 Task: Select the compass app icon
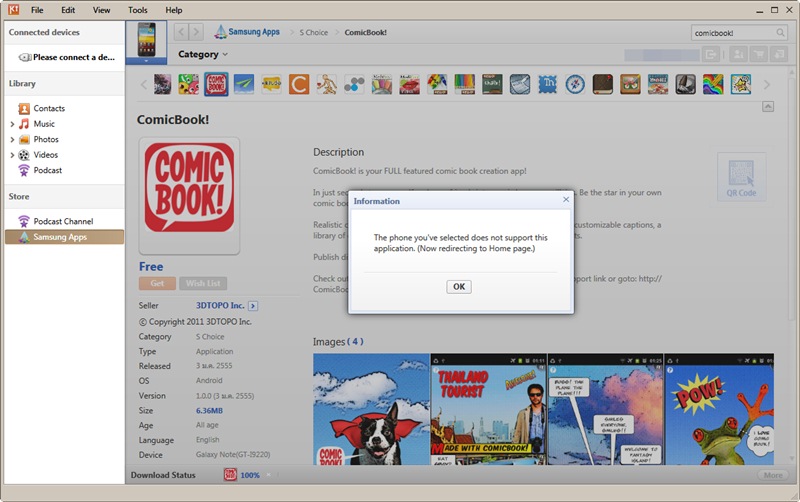575,84
